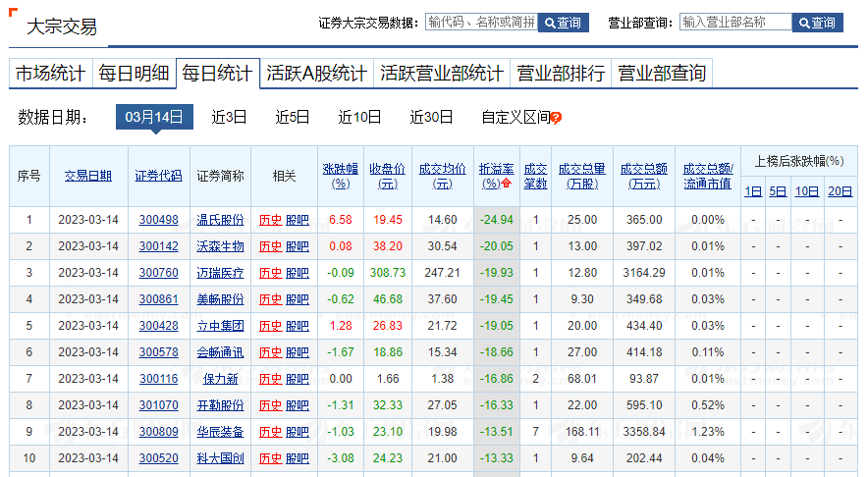
Task: Sort table by 成交总额 column header
Action: (644, 176)
